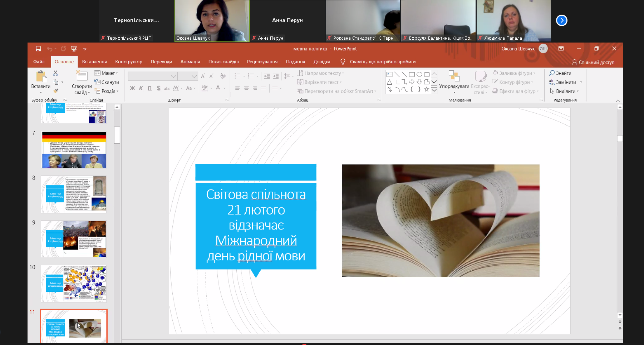This screenshot has width=644, height=345.
Task: Copy selection icon
Action: (55, 82)
